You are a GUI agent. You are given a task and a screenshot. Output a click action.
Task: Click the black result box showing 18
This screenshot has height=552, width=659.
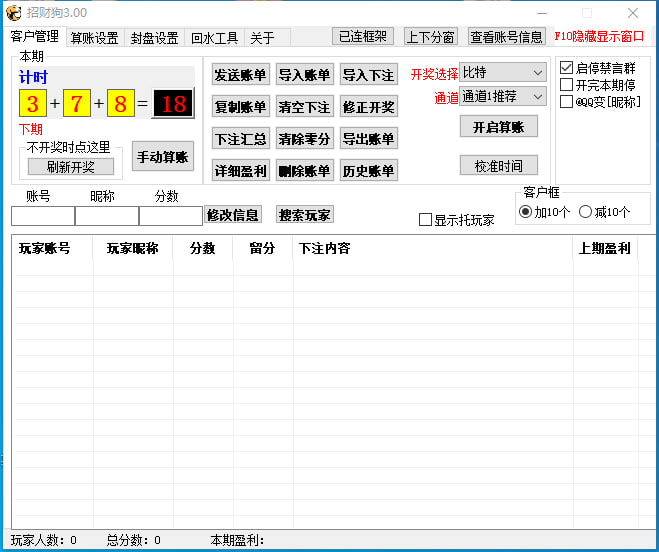click(x=173, y=103)
